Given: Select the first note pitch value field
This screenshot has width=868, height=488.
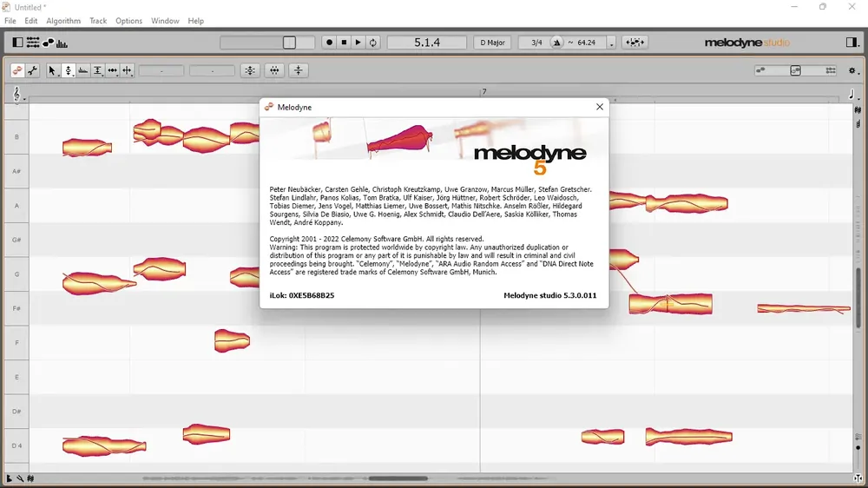Looking at the screenshot, I should pyautogui.click(x=161, y=71).
